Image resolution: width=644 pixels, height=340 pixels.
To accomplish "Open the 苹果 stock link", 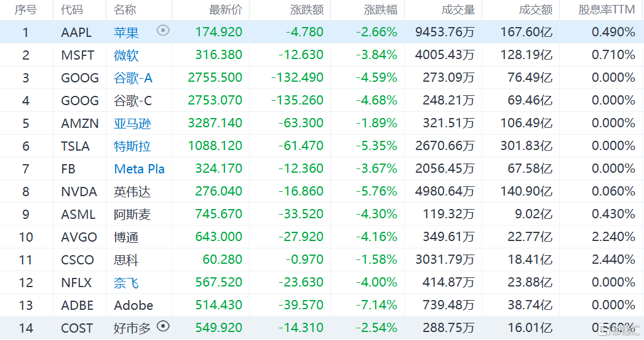I will pyautogui.click(x=126, y=32).
